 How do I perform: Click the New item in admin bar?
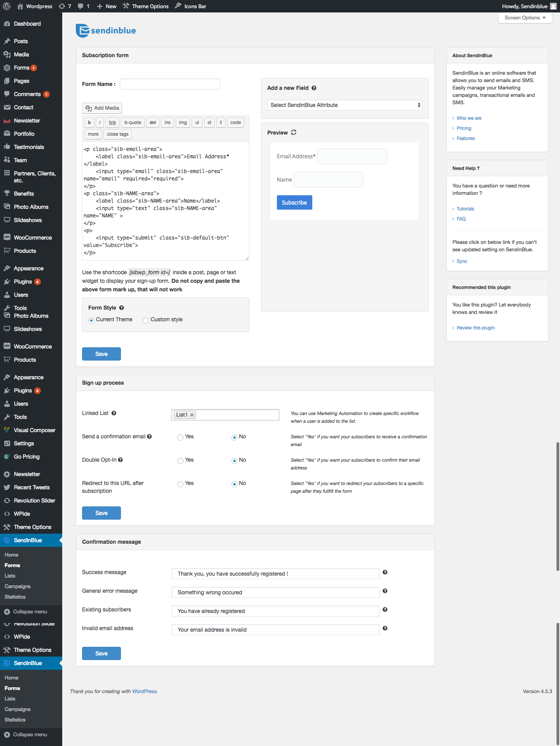(x=107, y=6)
